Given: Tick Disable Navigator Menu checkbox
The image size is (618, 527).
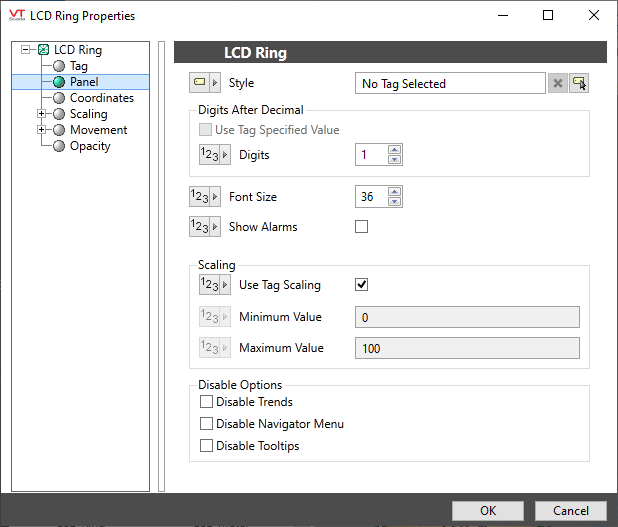Looking at the screenshot, I should point(207,424).
